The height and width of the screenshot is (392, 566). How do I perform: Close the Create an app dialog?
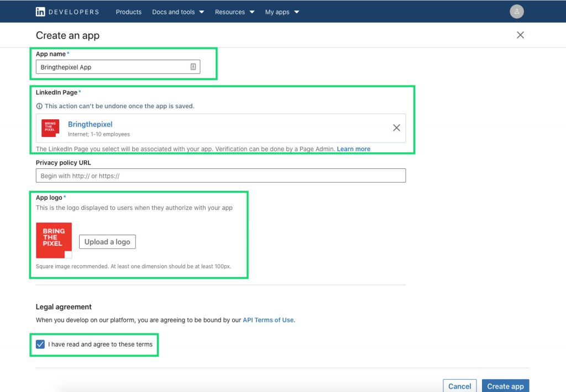(x=520, y=35)
